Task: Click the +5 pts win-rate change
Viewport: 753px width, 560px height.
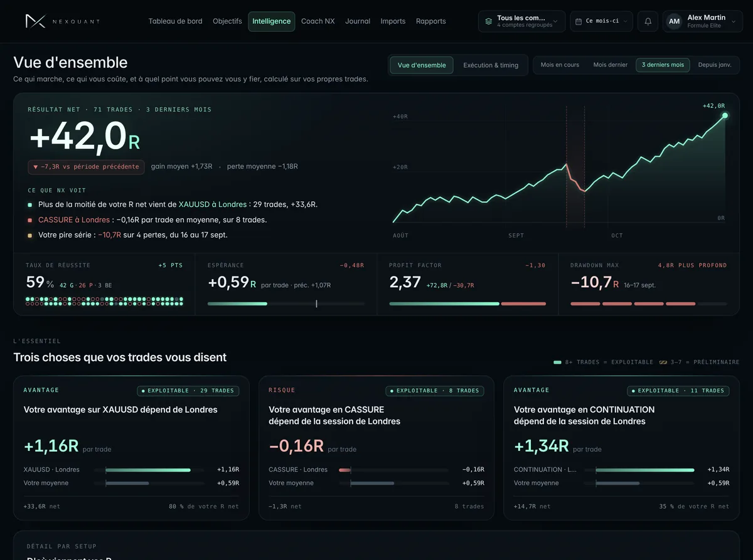Action: pos(171,266)
